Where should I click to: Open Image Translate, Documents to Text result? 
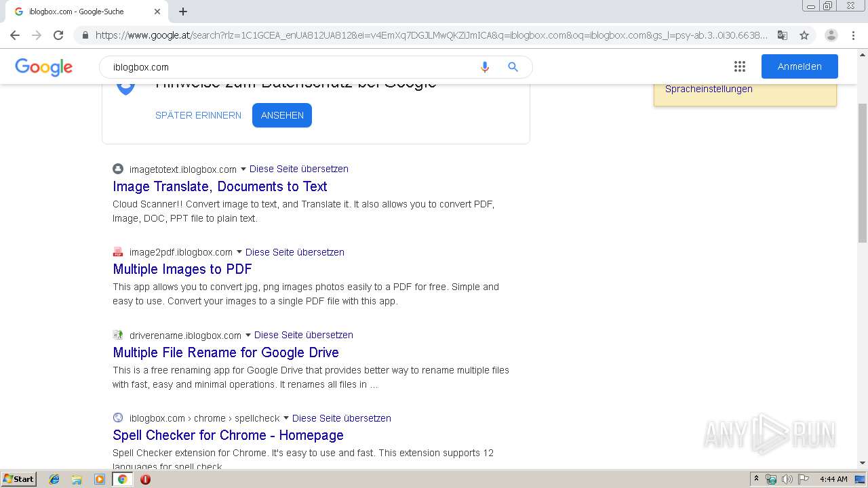tap(220, 186)
